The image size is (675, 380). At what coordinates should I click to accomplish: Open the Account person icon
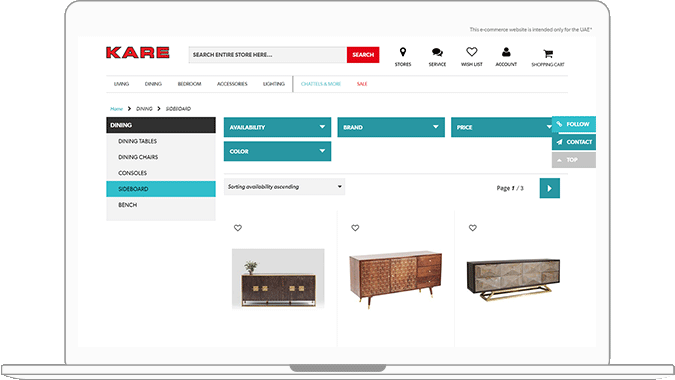click(506, 52)
